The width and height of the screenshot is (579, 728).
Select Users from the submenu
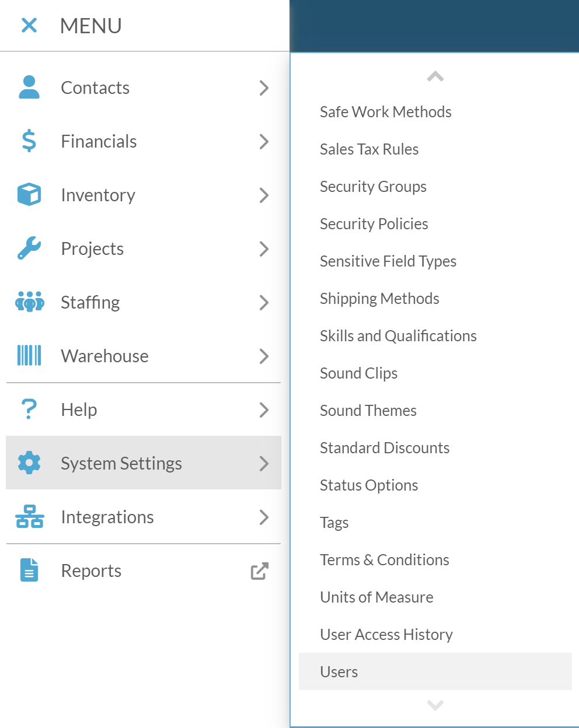435,671
